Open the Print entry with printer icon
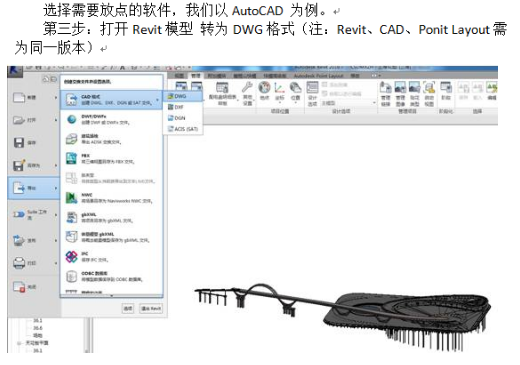Screen dimensions: 520x365 point(33,263)
